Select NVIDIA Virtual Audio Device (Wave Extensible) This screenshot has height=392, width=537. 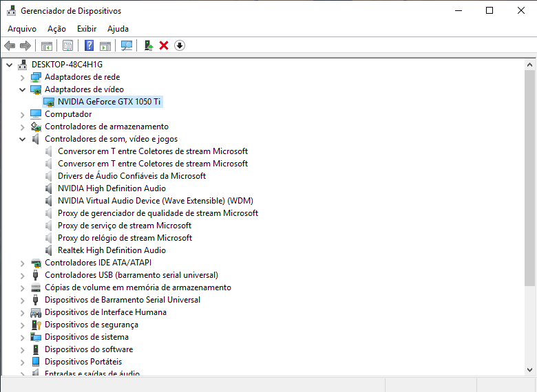156,200
